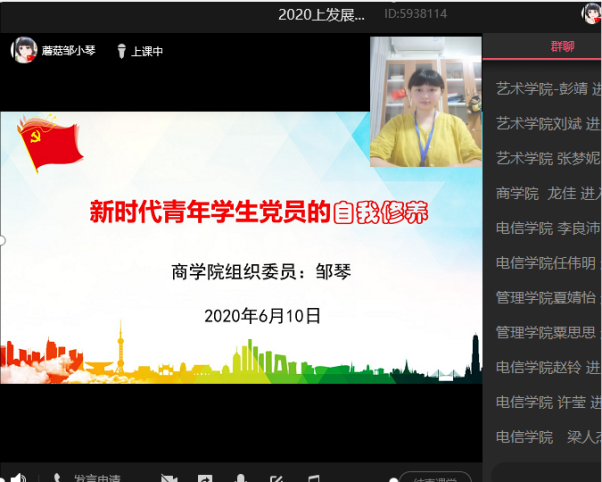This screenshot has height=482, width=602.
Task: Toggle the microphone icon in bottom toolbar
Action: click(241, 478)
